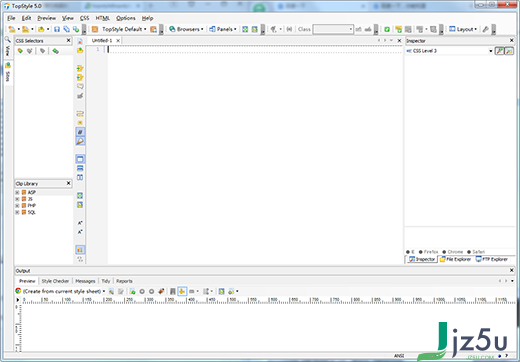Viewport: 520px width, 362px height.
Task: Expand the ASP folder in Clip Library
Action: 17,192
